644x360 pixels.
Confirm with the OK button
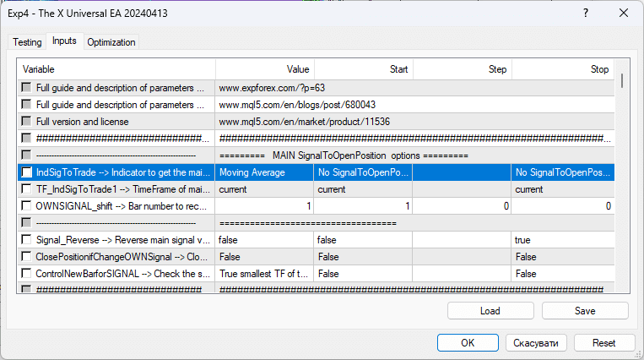pyautogui.click(x=467, y=343)
